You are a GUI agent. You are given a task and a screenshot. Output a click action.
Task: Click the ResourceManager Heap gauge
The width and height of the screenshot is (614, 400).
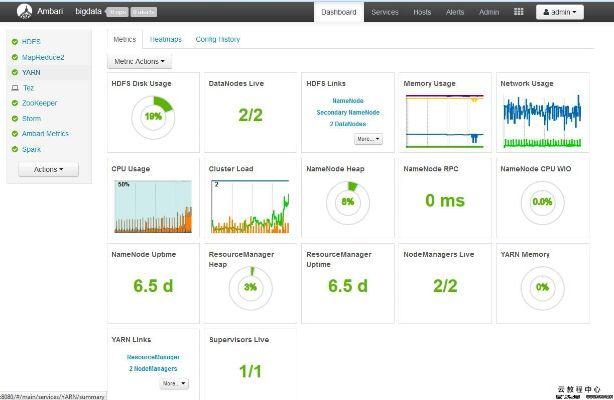click(250, 287)
